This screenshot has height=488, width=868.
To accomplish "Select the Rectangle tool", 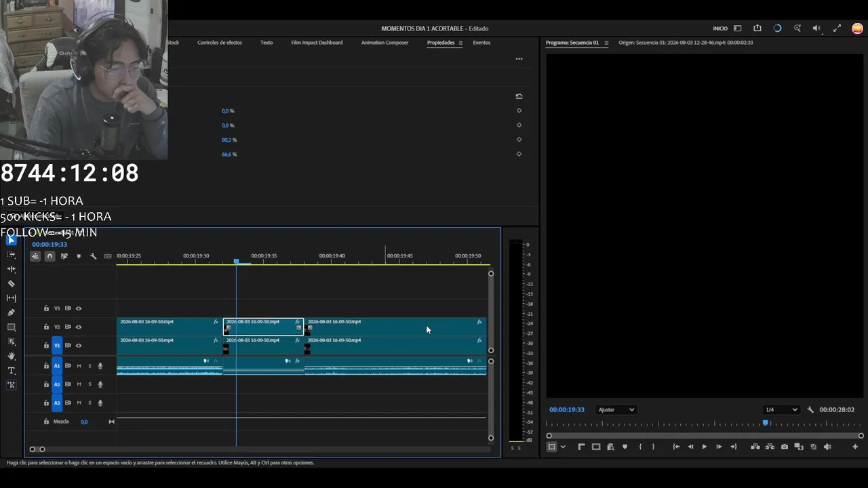I will pos(12,327).
